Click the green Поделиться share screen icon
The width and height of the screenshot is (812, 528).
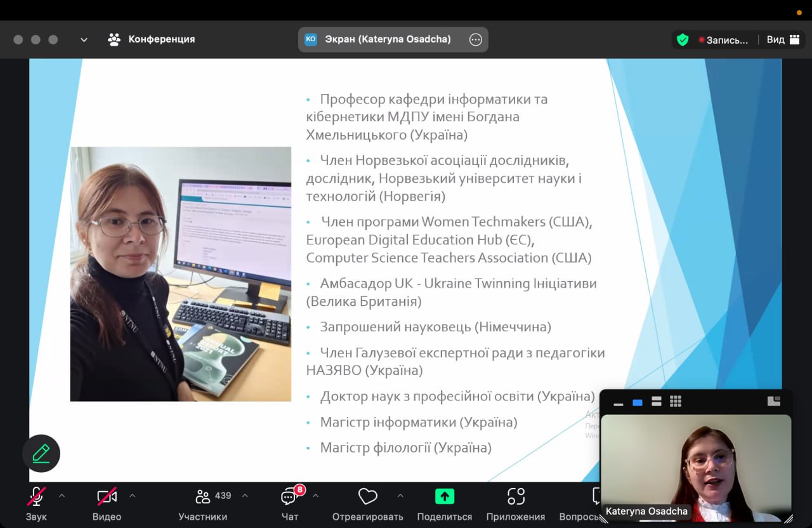pos(445,496)
